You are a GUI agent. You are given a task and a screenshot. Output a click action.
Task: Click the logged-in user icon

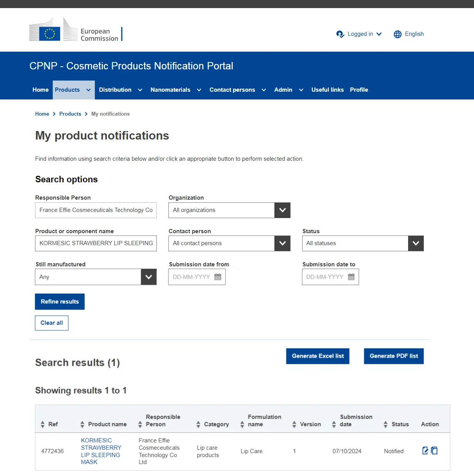340,34
